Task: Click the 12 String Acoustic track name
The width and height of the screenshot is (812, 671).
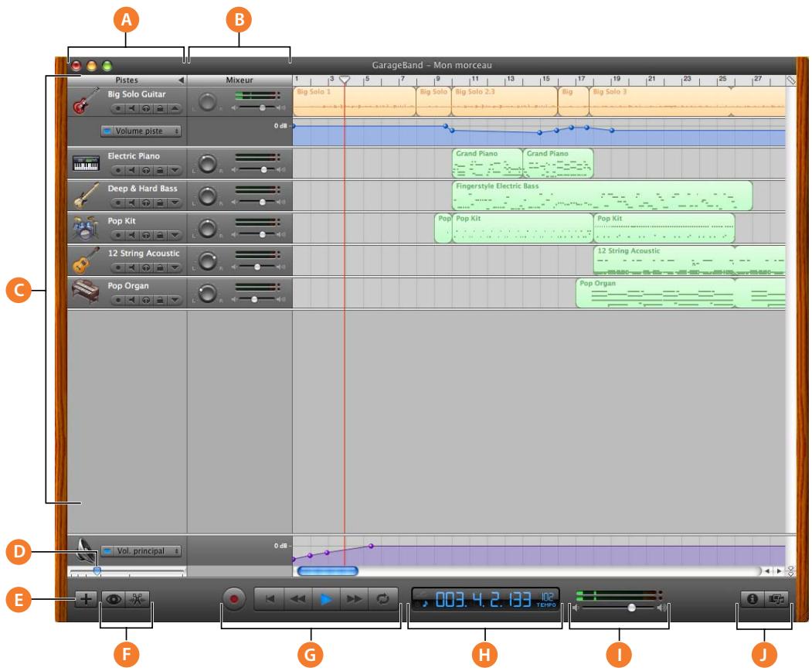Action: 144,254
